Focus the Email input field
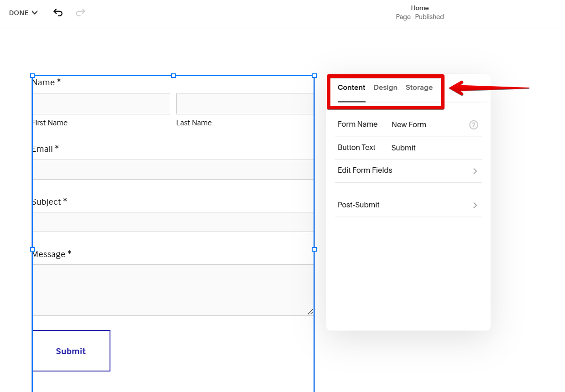 coord(173,170)
